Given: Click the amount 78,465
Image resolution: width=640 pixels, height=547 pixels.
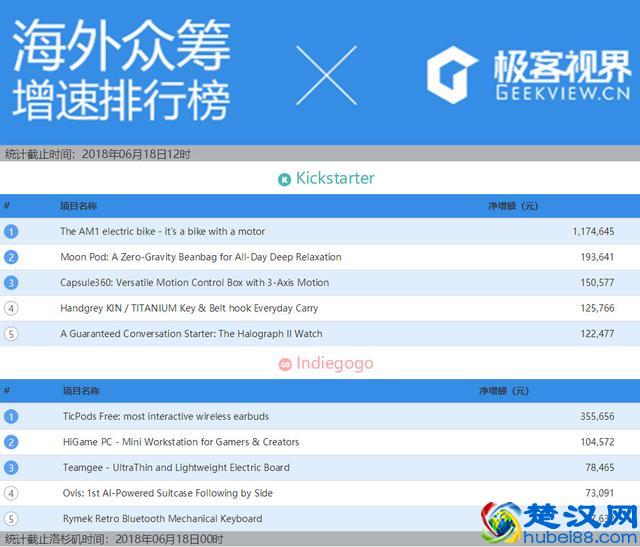Looking at the screenshot, I should [x=600, y=468].
